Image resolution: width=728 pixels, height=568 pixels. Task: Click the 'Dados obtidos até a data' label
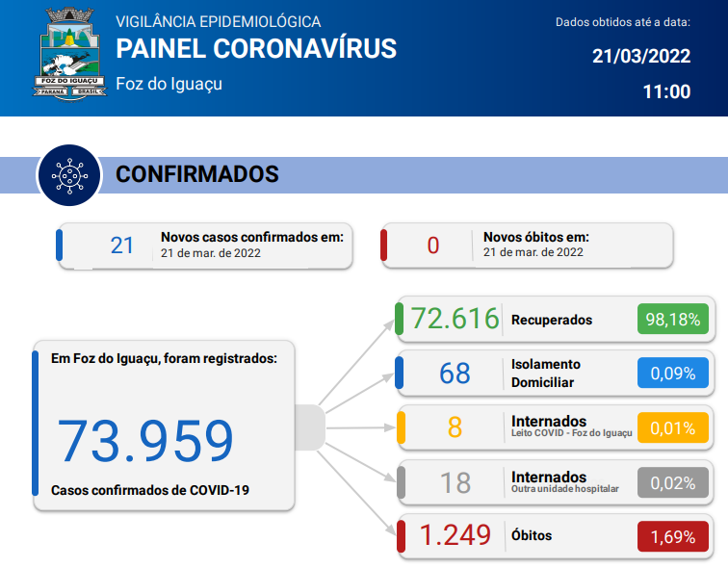(623, 22)
